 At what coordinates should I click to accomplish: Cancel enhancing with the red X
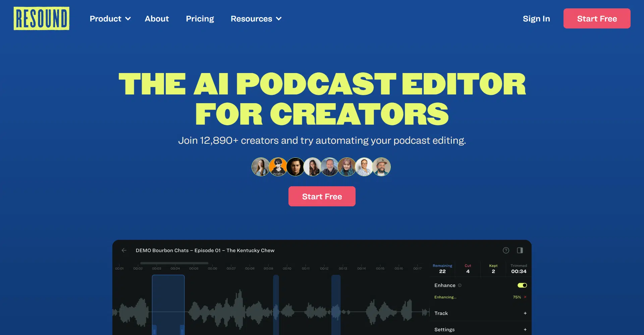[525, 297]
